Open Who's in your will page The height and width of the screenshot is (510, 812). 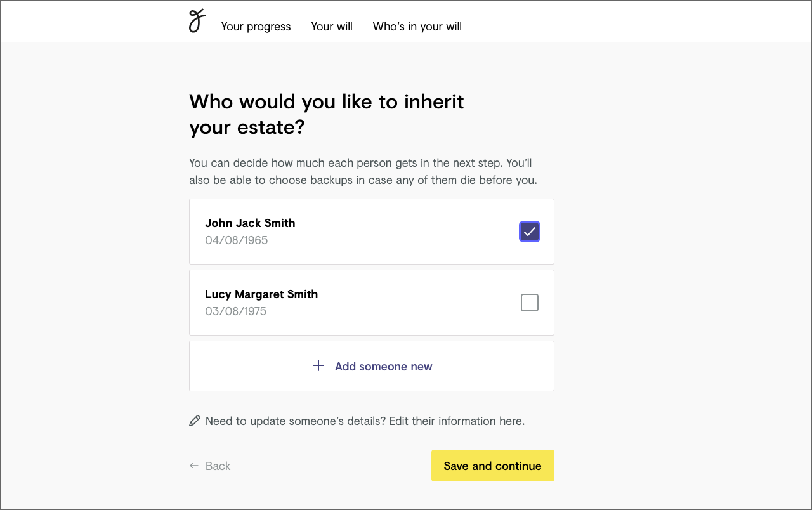(417, 27)
